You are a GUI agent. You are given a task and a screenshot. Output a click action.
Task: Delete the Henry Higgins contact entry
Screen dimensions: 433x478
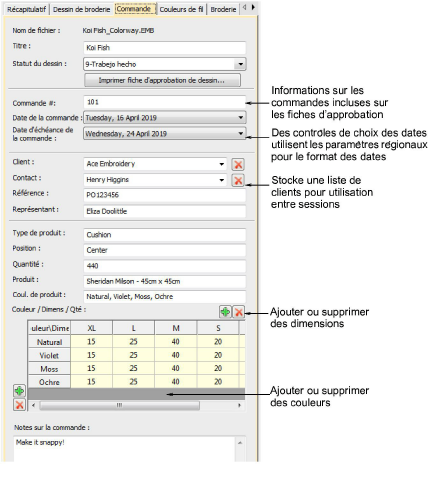(x=238, y=180)
